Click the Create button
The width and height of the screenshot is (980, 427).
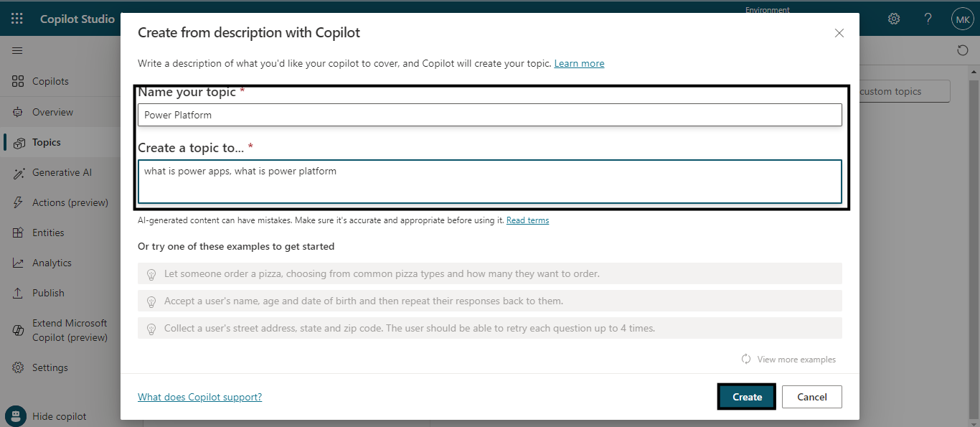747,397
